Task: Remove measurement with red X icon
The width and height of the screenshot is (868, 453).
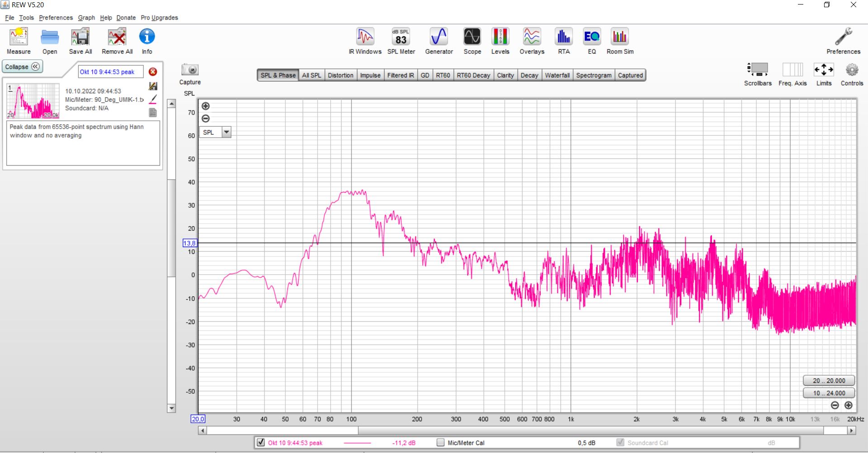Action: (x=153, y=72)
